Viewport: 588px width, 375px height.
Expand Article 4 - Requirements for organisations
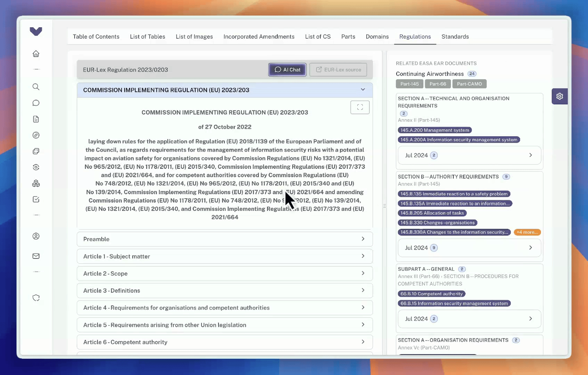pyautogui.click(x=225, y=308)
